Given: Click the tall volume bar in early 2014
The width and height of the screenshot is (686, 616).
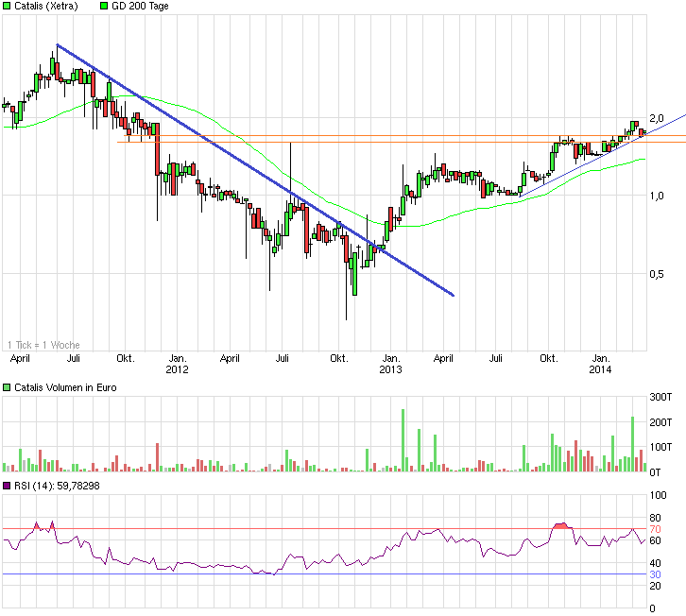Looking at the screenshot, I should point(633,444).
